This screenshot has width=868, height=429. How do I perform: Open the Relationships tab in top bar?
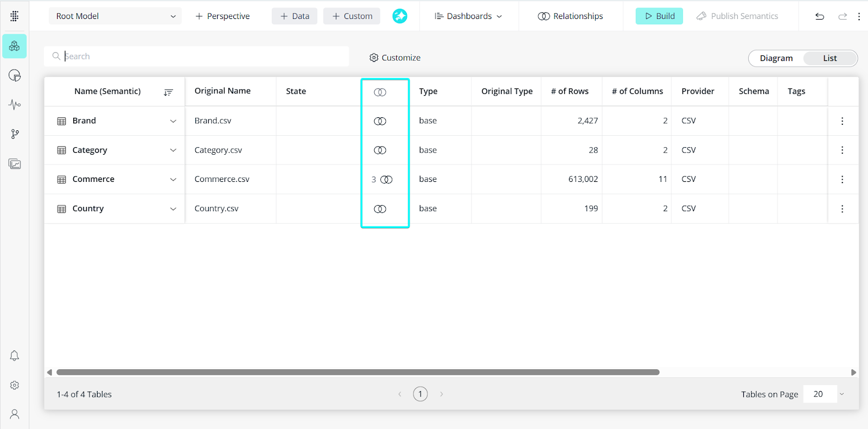tap(570, 16)
